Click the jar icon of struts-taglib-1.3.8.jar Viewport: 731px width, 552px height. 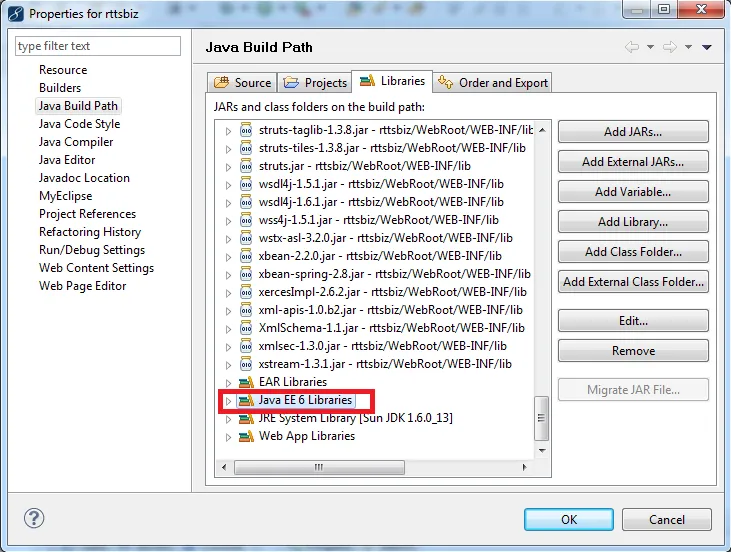coord(246,130)
